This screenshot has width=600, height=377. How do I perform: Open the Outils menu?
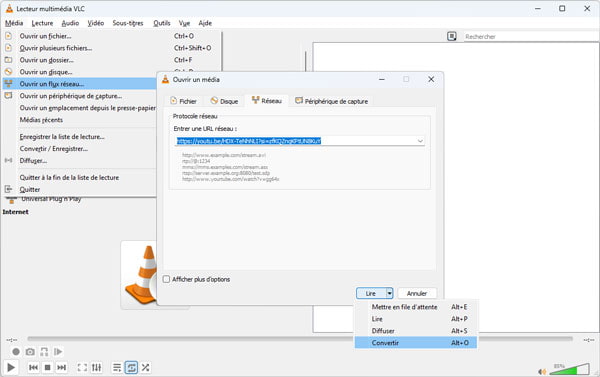tap(161, 23)
